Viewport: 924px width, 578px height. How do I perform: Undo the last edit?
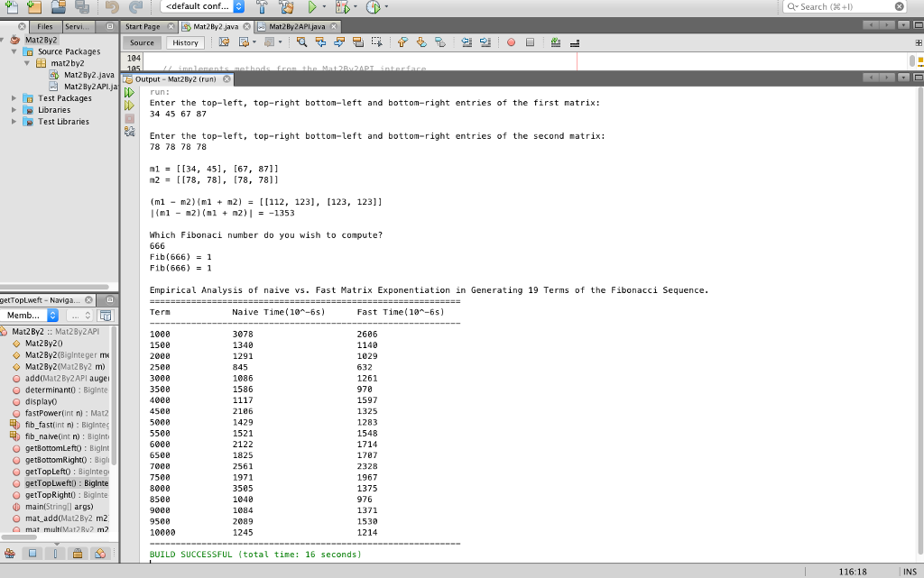click(113, 8)
